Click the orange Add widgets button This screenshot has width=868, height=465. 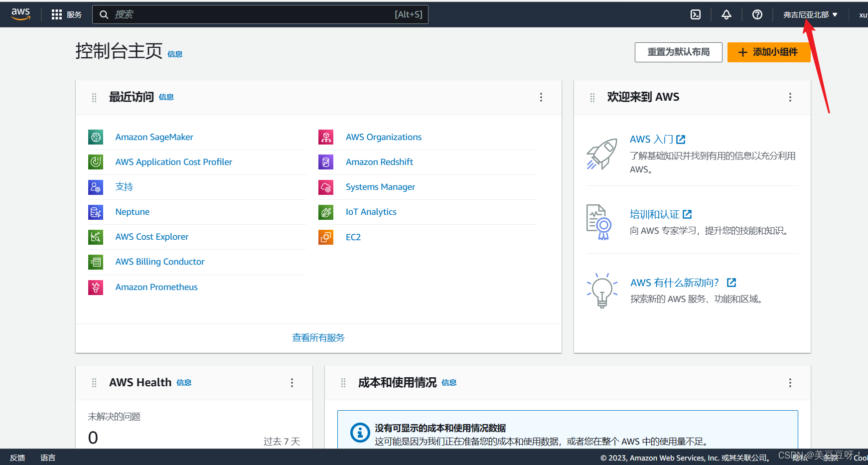[769, 52]
